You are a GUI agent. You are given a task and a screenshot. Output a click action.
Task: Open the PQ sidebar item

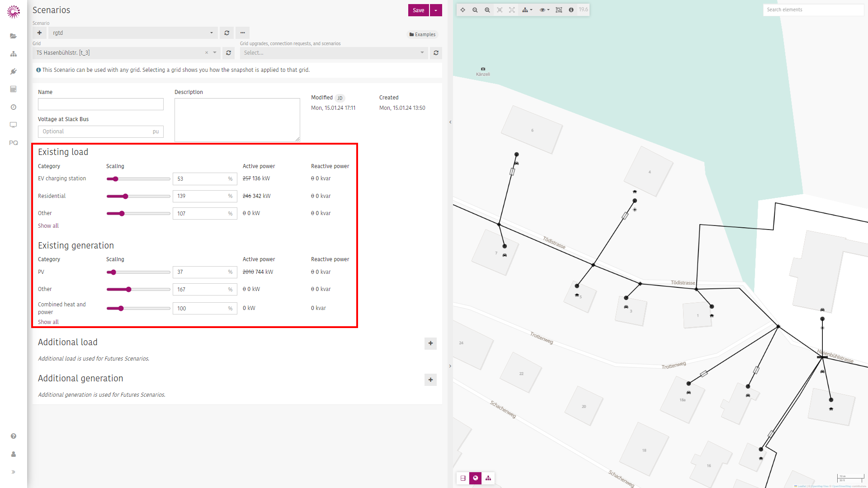(x=14, y=143)
